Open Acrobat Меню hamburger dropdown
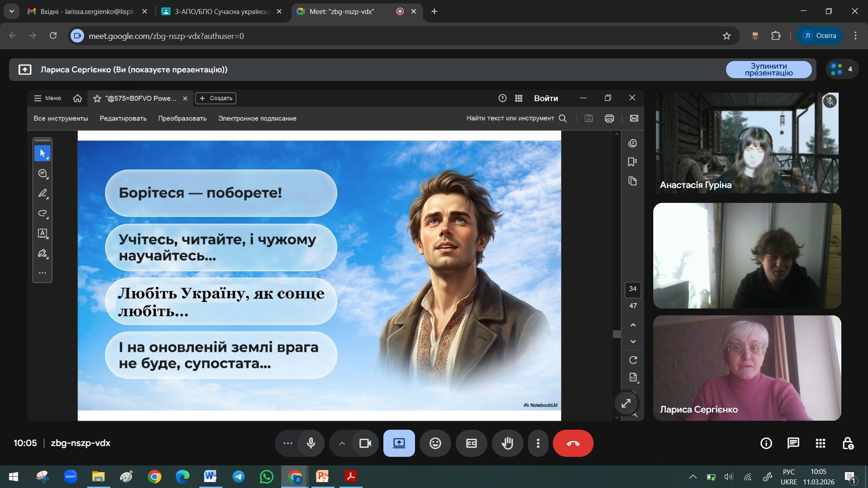 (x=47, y=98)
